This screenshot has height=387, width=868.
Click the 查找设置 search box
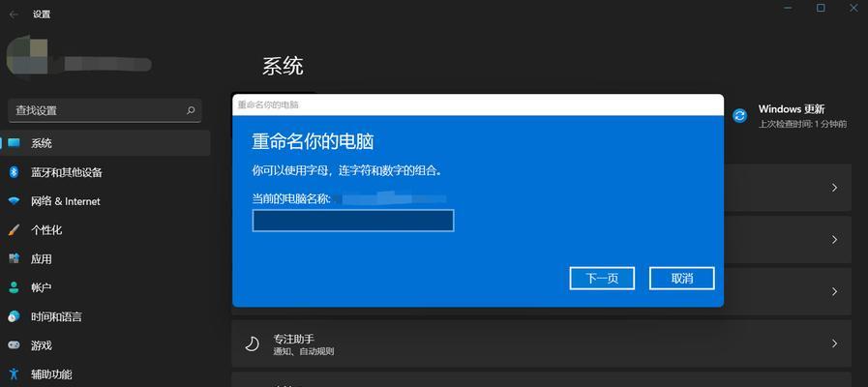tap(105, 110)
